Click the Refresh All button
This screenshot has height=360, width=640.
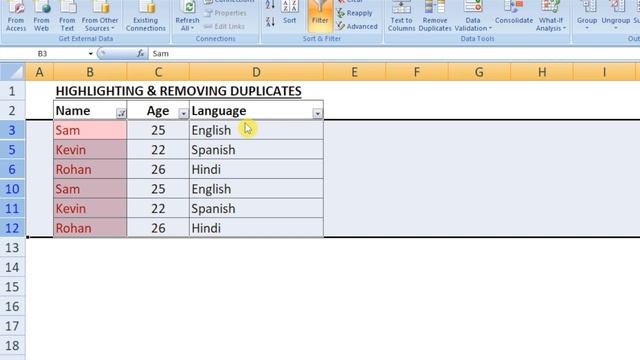[187, 16]
